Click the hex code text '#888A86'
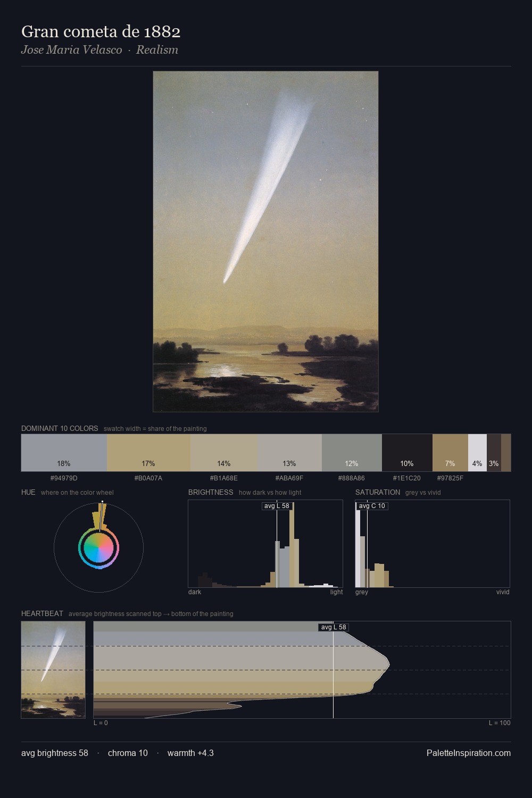The height and width of the screenshot is (798, 532). coord(352,478)
